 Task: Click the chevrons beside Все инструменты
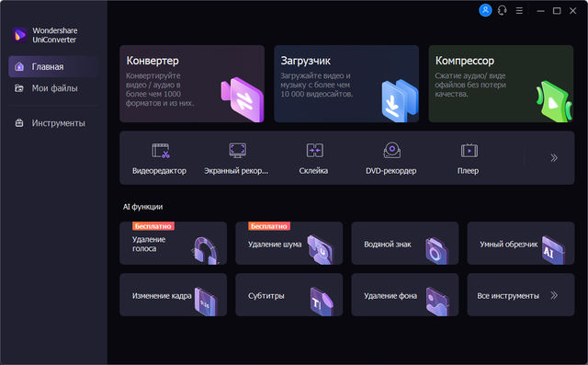554,296
